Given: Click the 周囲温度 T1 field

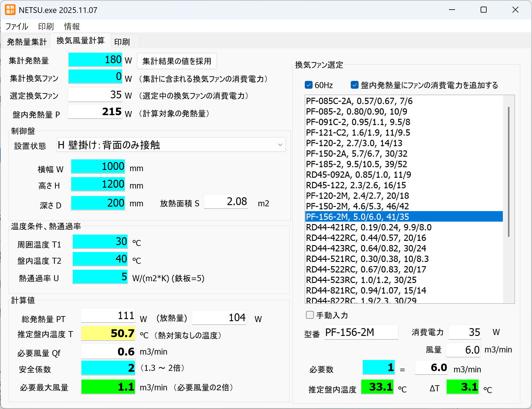Looking at the screenshot, I should pyautogui.click(x=100, y=241).
